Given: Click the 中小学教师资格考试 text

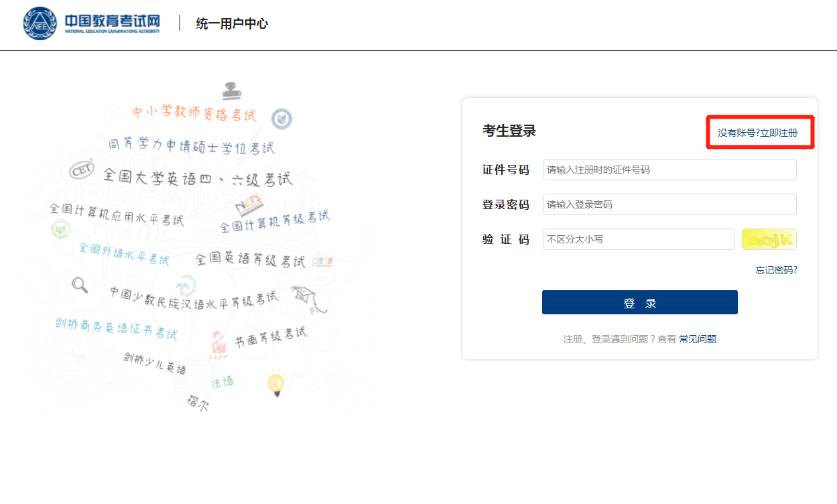Looking at the screenshot, I should [194, 113].
